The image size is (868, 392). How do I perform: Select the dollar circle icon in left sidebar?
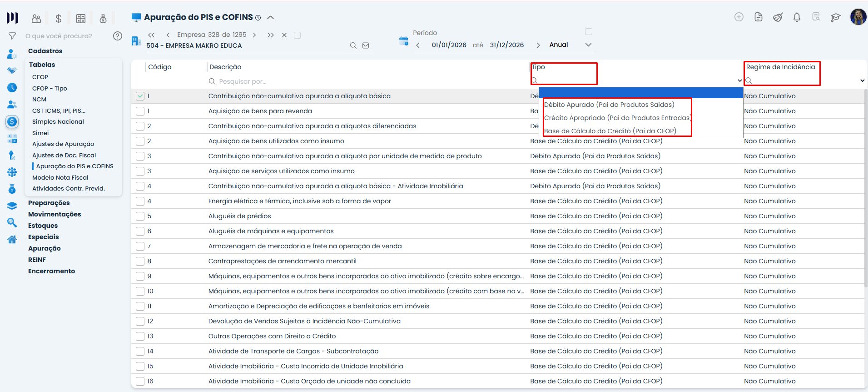tap(12, 121)
